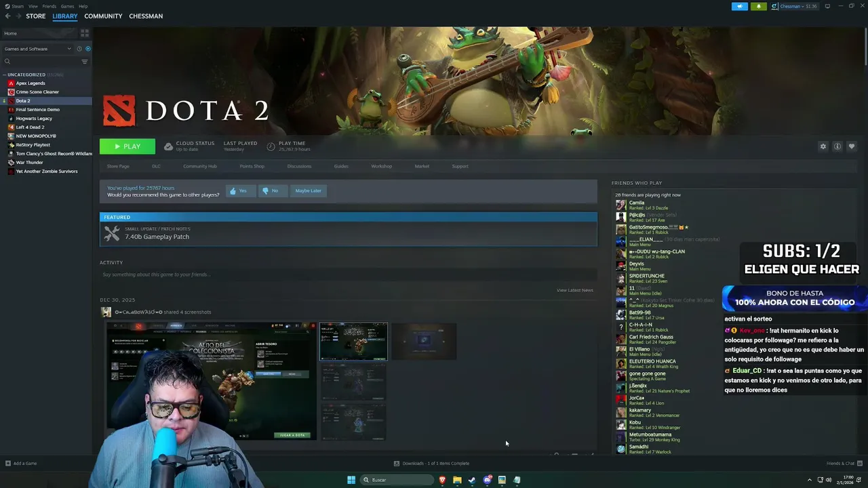
Task: Open the Help menu
Action: 83,6
